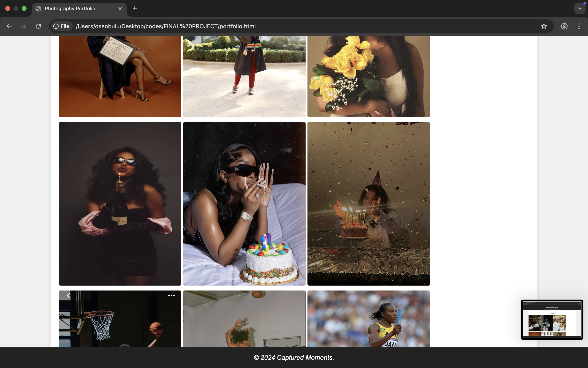Expand the tab search dropdown arrow

pos(580,9)
